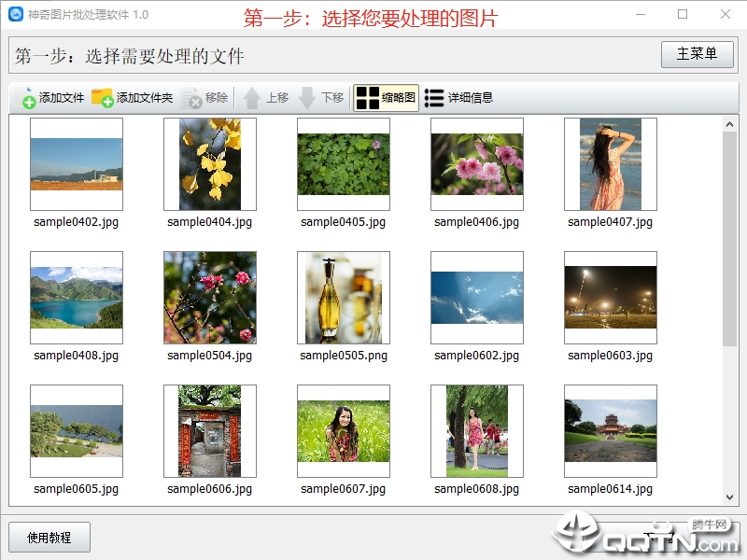Click the vertical scrollbar thumb
The width and height of the screenshot is (747, 560).
(x=729, y=239)
